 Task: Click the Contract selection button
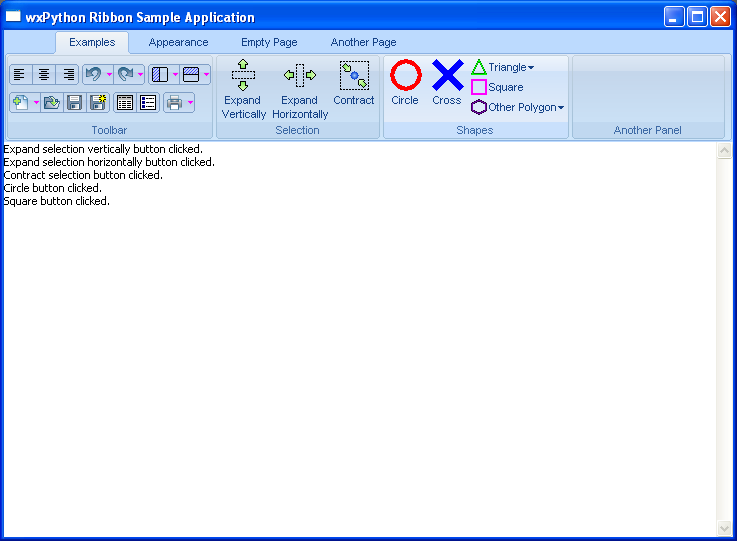pos(354,83)
